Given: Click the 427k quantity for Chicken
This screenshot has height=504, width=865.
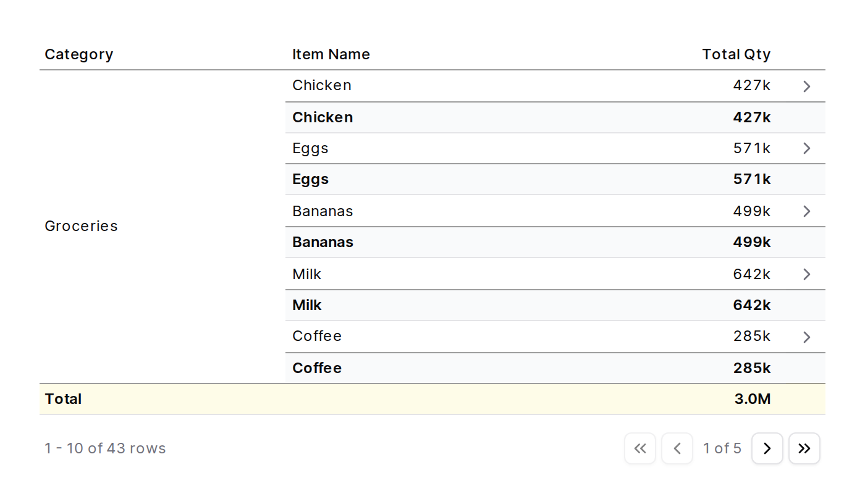Looking at the screenshot, I should [752, 85].
